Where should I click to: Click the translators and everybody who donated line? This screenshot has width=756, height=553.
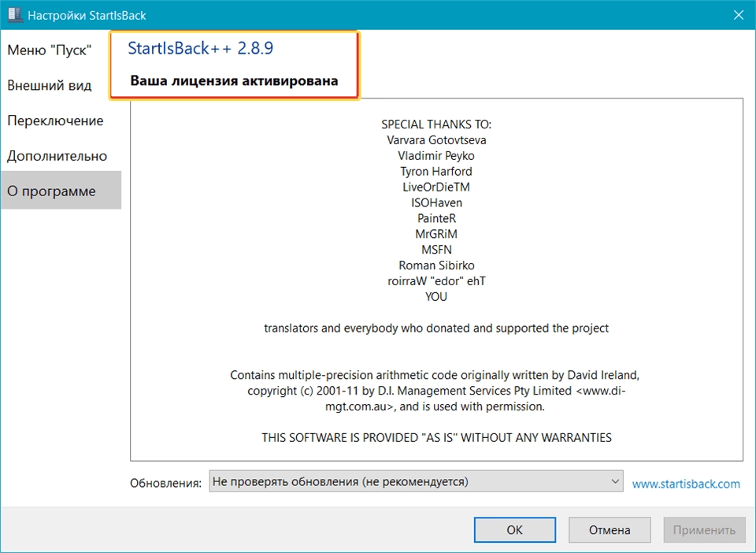(436, 328)
